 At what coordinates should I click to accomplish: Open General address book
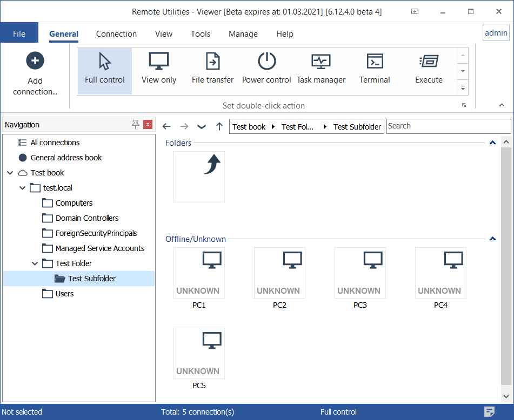click(66, 158)
